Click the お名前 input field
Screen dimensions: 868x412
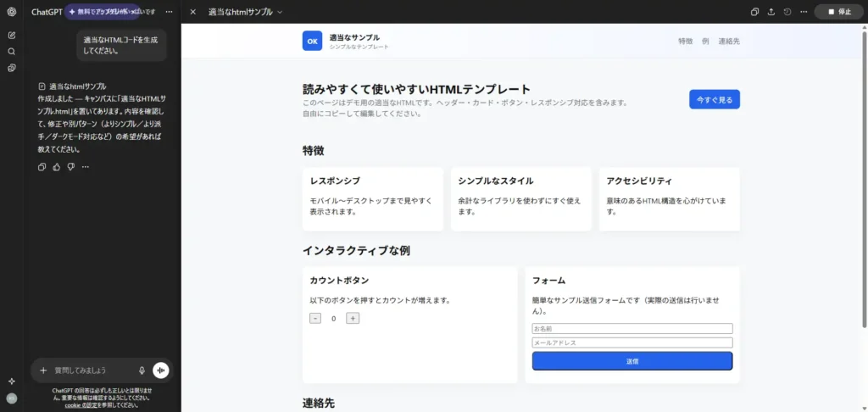632,328
